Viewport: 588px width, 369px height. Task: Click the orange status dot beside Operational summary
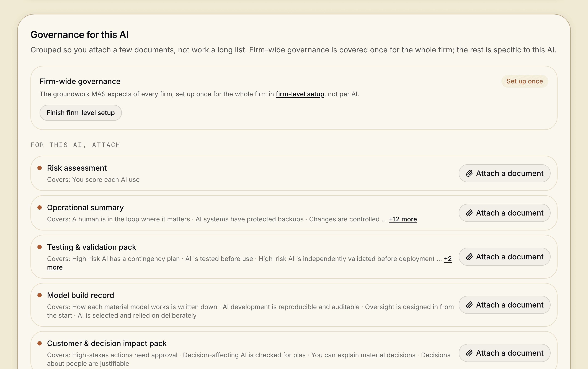pyautogui.click(x=40, y=207)
